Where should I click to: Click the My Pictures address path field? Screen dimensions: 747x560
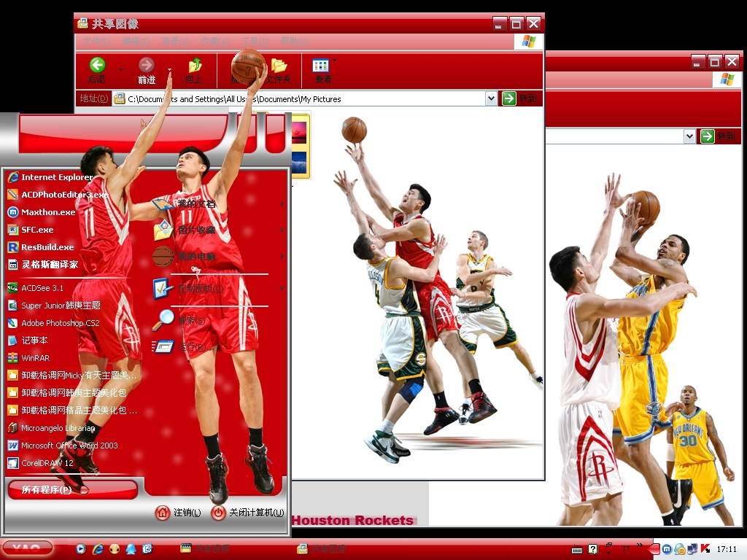[x=300, y=98]
